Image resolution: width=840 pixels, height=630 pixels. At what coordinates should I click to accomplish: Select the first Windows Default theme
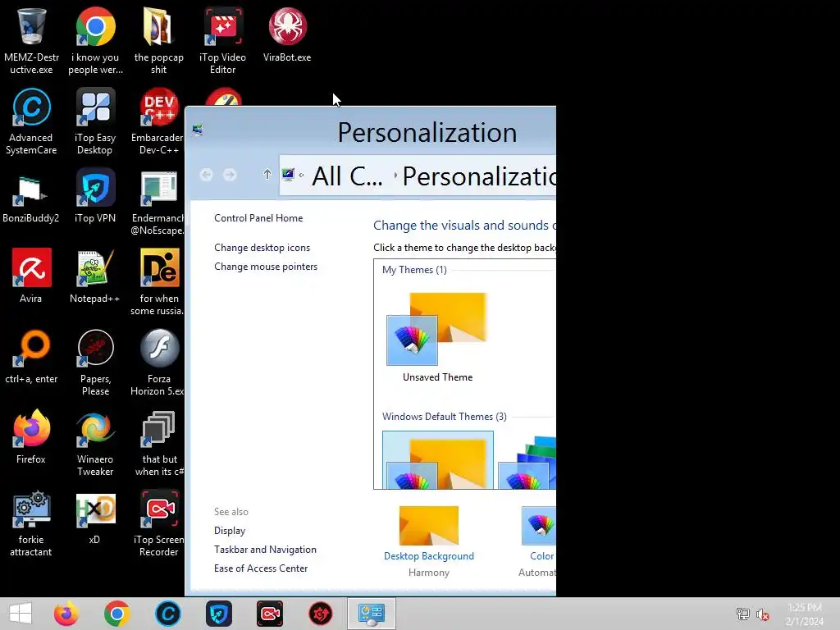pos(438,460)
